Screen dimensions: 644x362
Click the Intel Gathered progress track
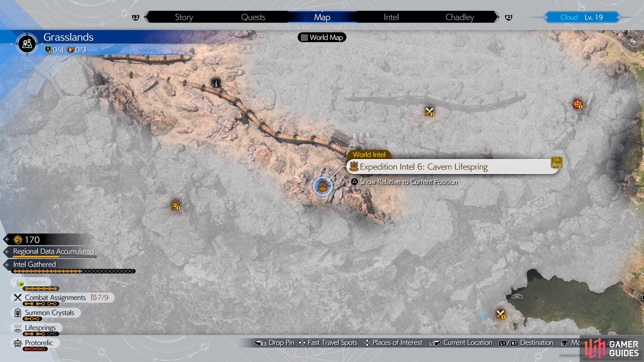pyautogui.click(x=73, y=271)
